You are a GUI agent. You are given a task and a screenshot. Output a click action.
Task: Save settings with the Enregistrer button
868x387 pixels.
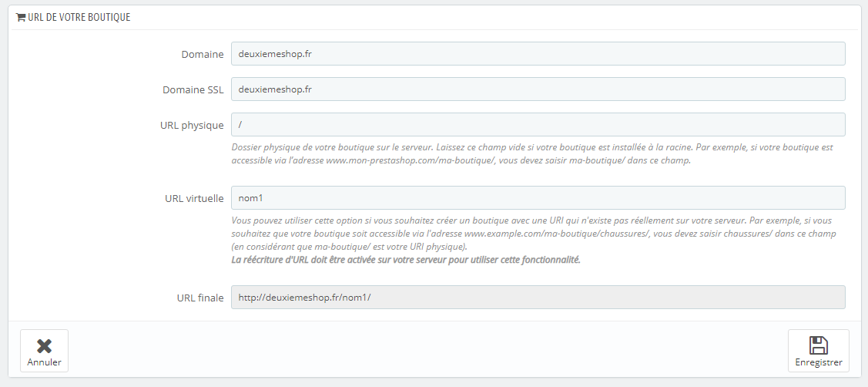tap(818, 351)
